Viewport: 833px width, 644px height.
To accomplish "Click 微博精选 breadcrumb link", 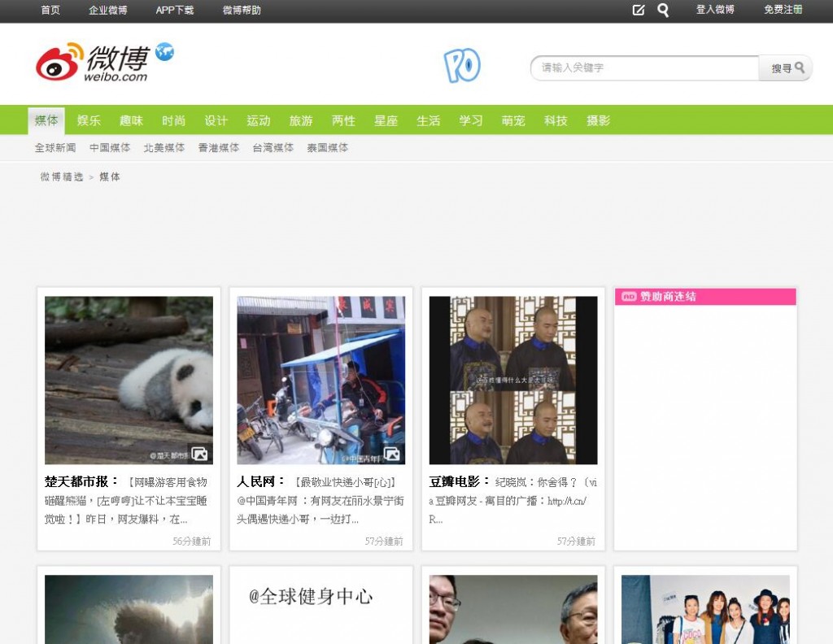I will pos(62,176).
